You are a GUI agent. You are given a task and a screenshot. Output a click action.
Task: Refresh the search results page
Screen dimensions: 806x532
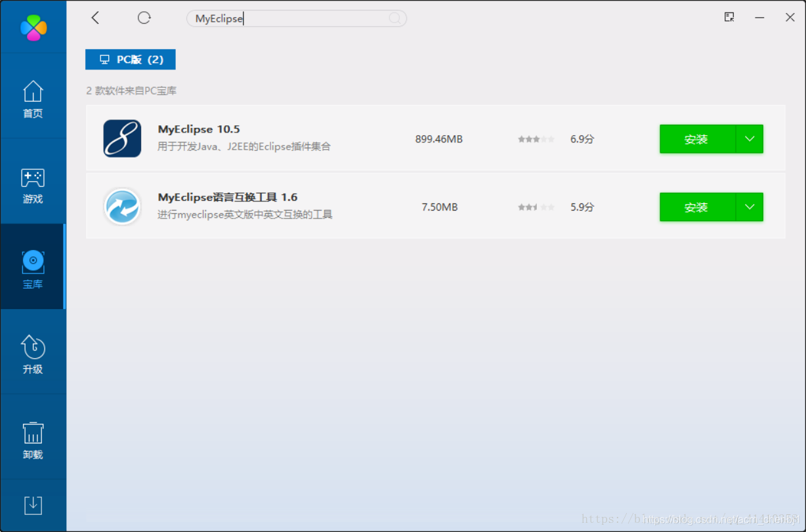144,18
